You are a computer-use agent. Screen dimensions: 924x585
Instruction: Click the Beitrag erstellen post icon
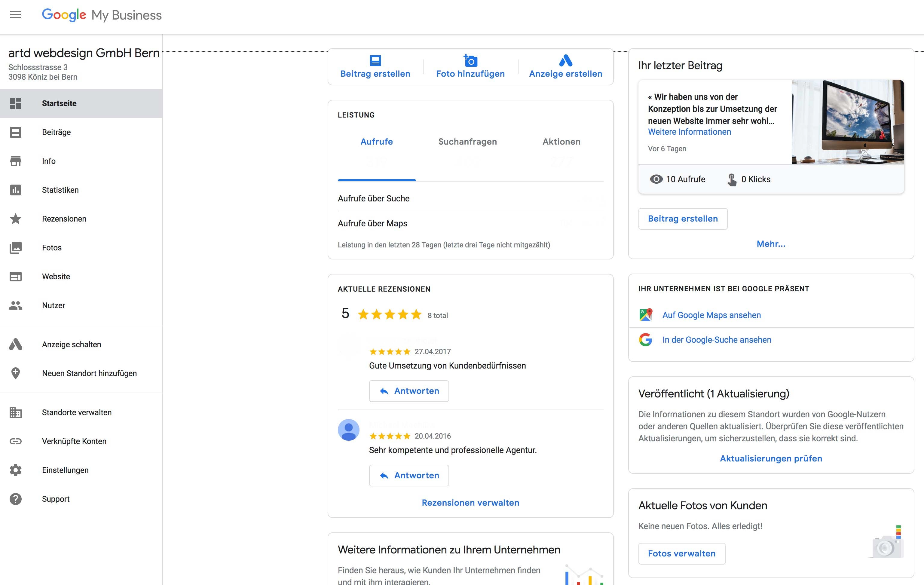[375, 61]
